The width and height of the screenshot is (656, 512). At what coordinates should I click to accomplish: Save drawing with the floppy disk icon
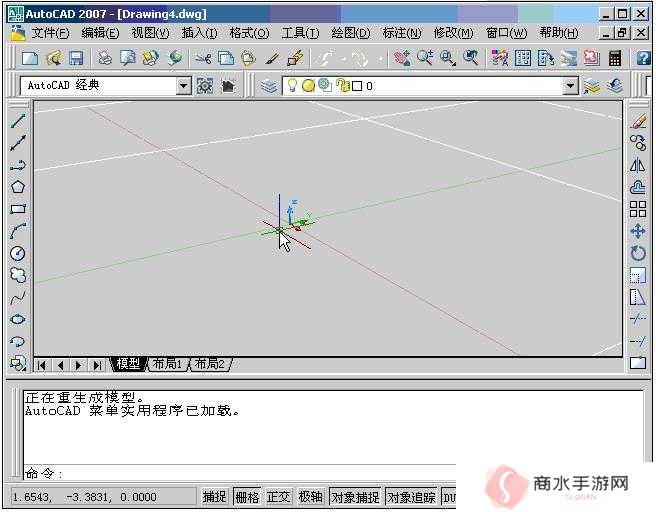tap(76, 58)
